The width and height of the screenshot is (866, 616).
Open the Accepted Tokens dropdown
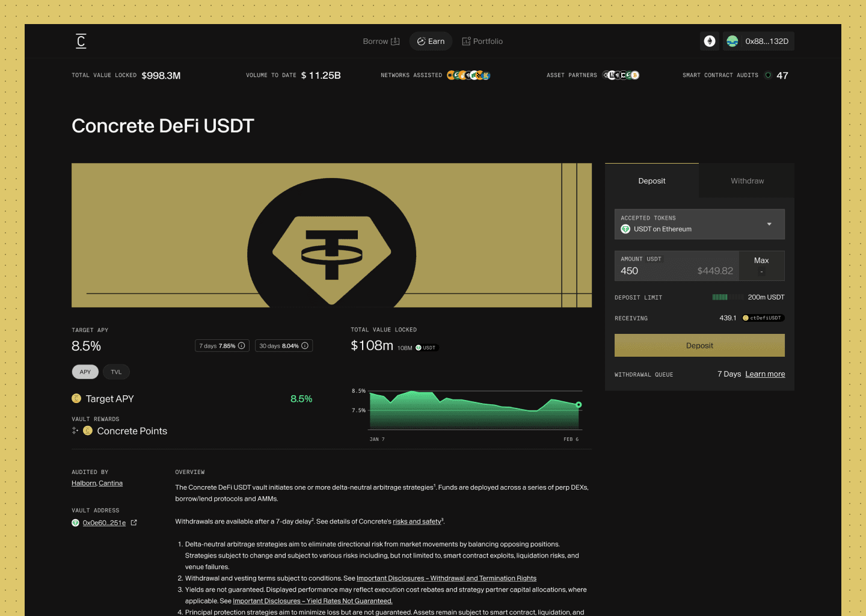769,224
